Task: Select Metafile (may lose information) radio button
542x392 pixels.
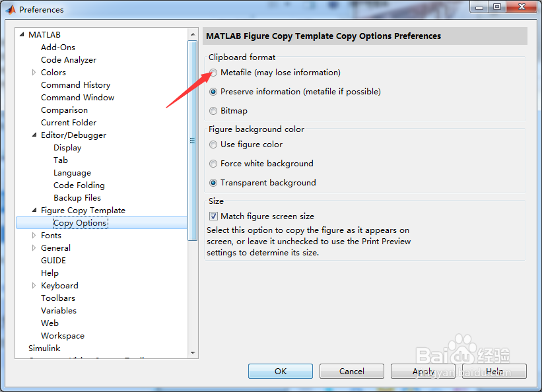Action: 213,73
